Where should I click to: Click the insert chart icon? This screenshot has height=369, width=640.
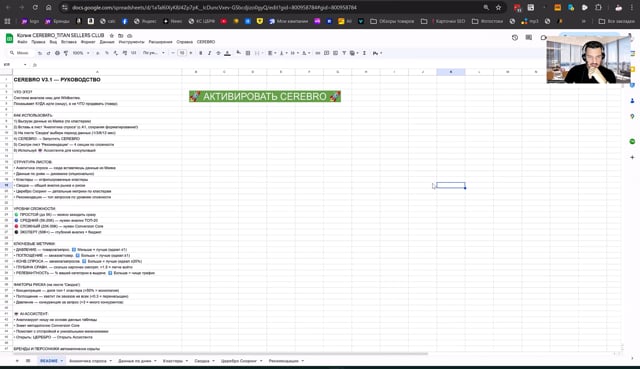coord(336,53)
